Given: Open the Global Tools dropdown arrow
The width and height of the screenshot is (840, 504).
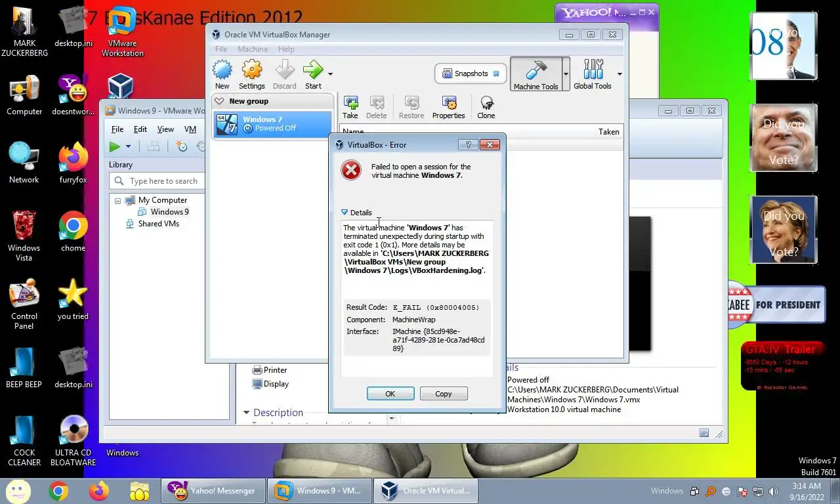Looking at the screenshot, I should pyautogui.click(x=619, y=73).
